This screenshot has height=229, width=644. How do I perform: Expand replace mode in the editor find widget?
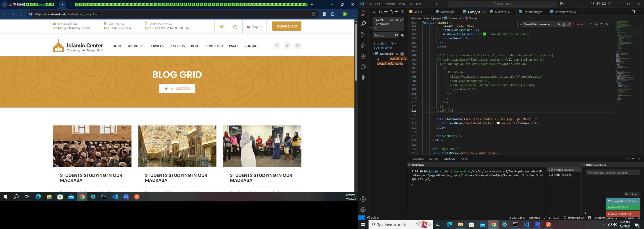[520, 24]
